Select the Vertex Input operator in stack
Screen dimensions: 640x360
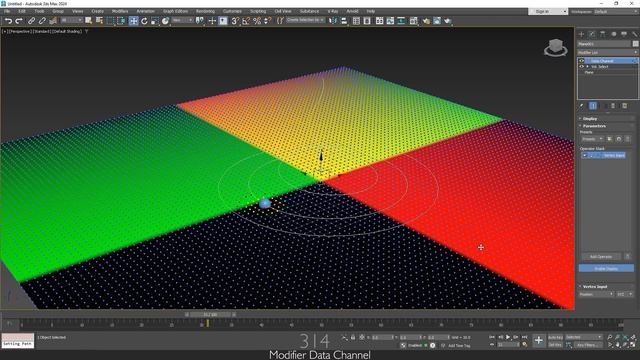tap(604, 156)
